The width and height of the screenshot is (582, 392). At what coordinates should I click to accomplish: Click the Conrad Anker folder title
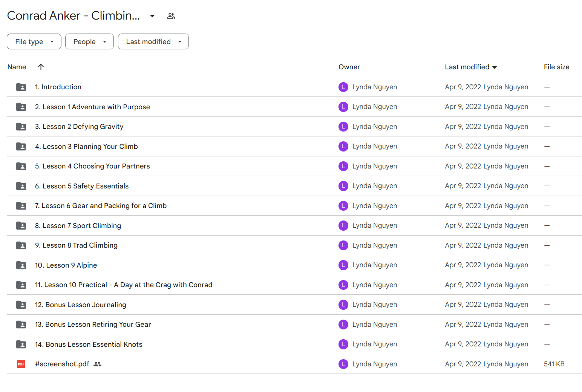(74, 16)
